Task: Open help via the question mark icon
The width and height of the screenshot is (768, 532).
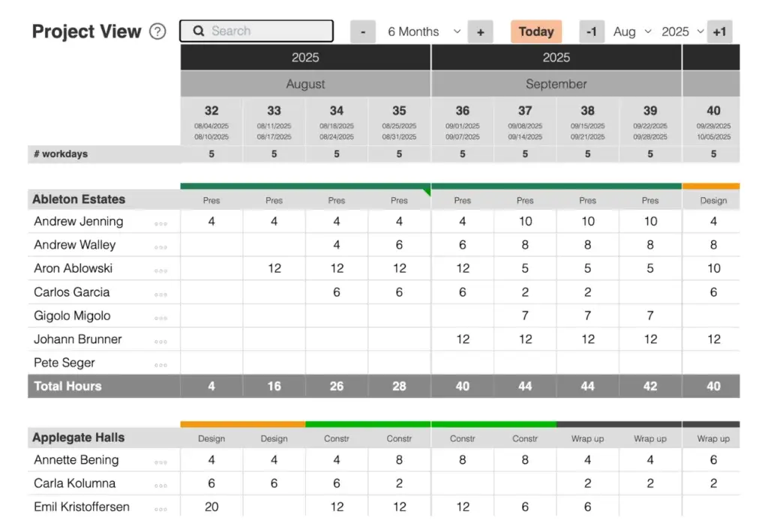Action: (157, 31)
